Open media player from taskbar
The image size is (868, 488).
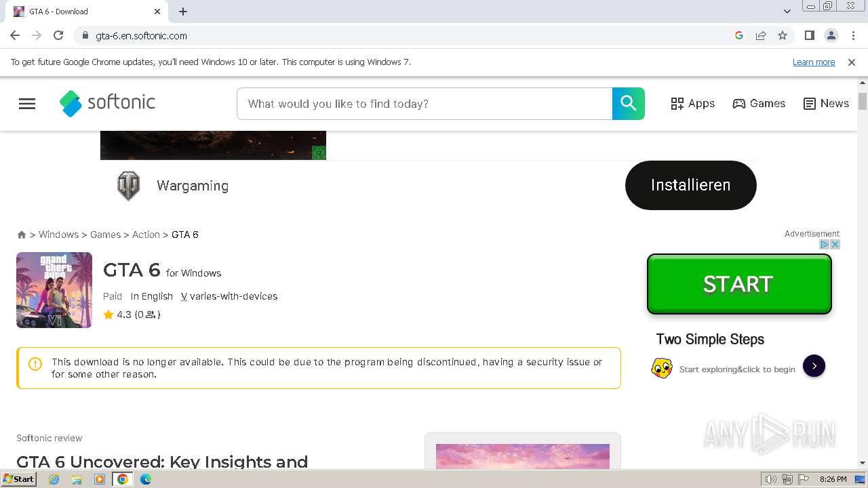[x=100, y=479]
